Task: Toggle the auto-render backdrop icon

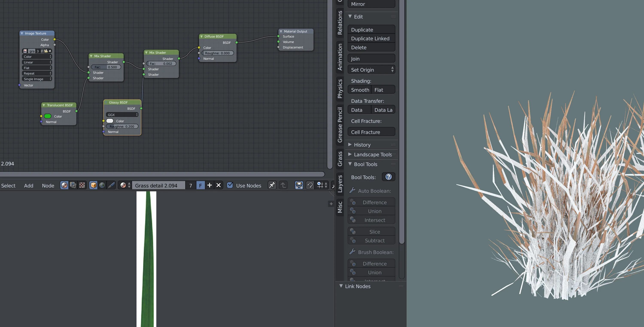Action: pos(299,185)
